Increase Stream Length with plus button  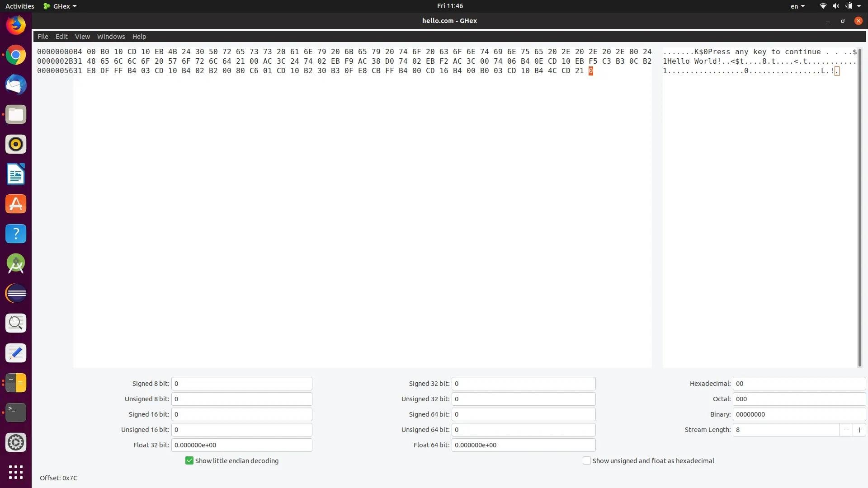coord(859,430)
